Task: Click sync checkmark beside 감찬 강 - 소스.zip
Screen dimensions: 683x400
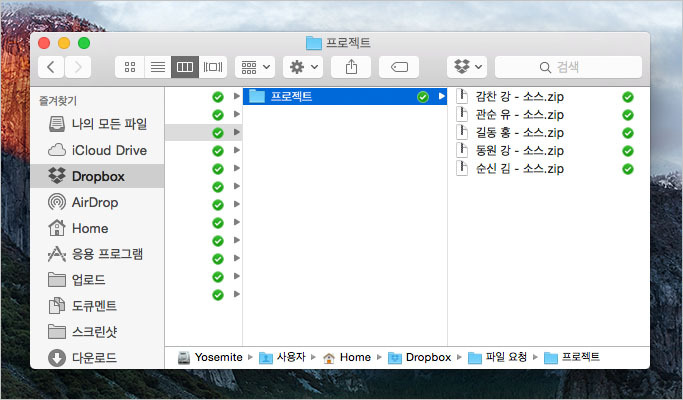Action: tap(628, 97)
